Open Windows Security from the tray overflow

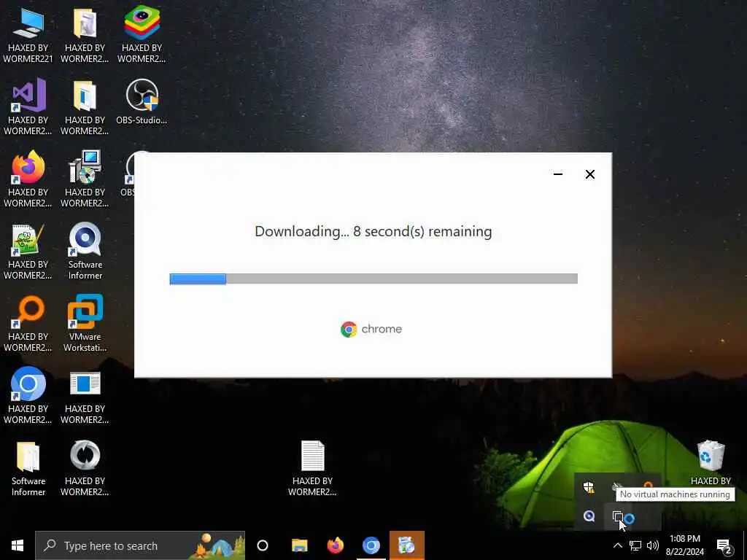(589, 487)
